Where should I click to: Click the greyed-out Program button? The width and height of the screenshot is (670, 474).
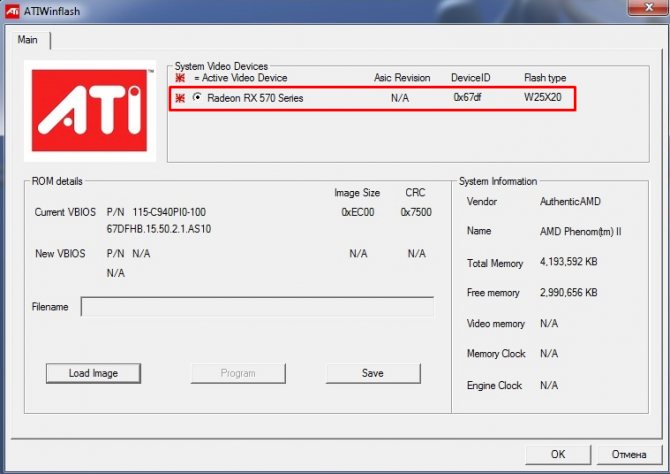(238, 373)
